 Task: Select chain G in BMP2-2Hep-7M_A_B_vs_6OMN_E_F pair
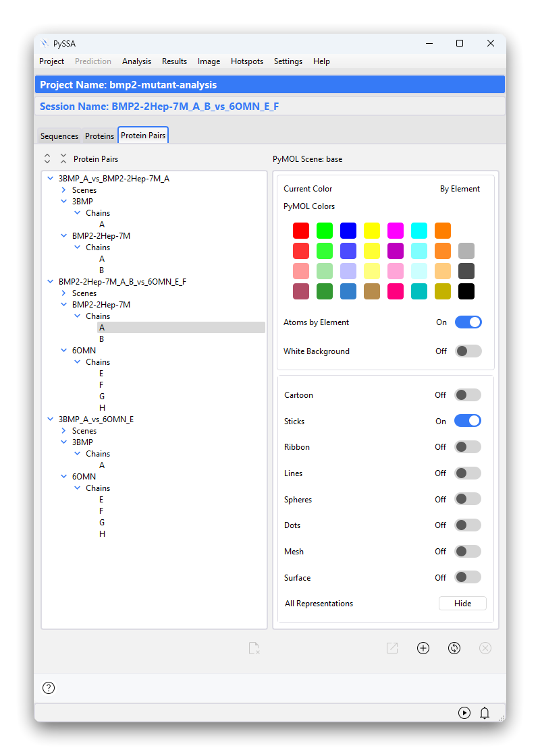coord(102,397)
